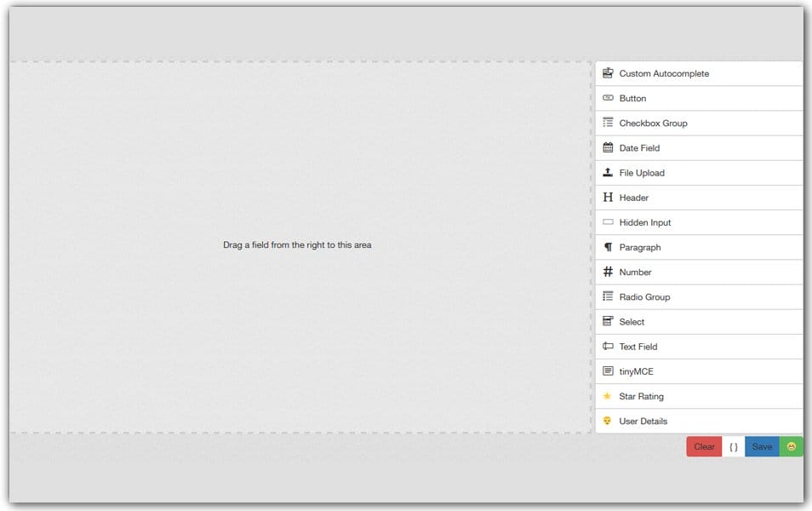Select the Header H icon
Viewport: 812px width, 511px height.
click(608, 197)
